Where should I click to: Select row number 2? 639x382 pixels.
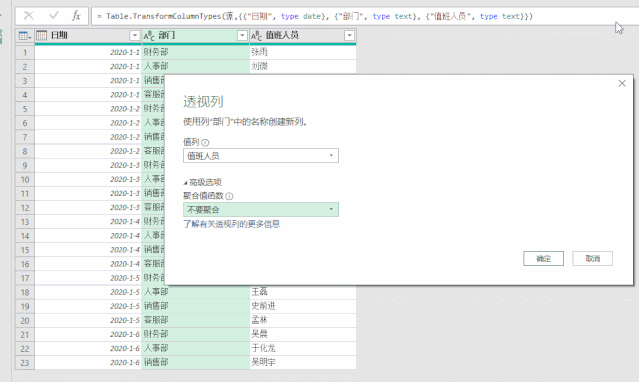coord(25,66)
